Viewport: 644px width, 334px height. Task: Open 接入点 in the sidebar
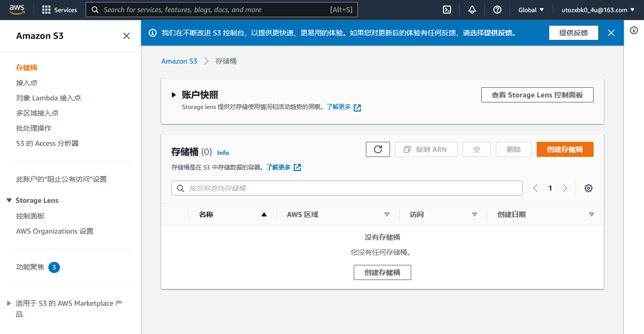click(27, 83)
